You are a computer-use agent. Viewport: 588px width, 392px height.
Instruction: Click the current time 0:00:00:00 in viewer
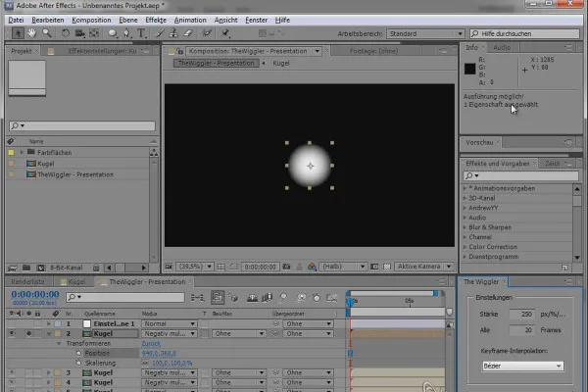click(260, 267)
